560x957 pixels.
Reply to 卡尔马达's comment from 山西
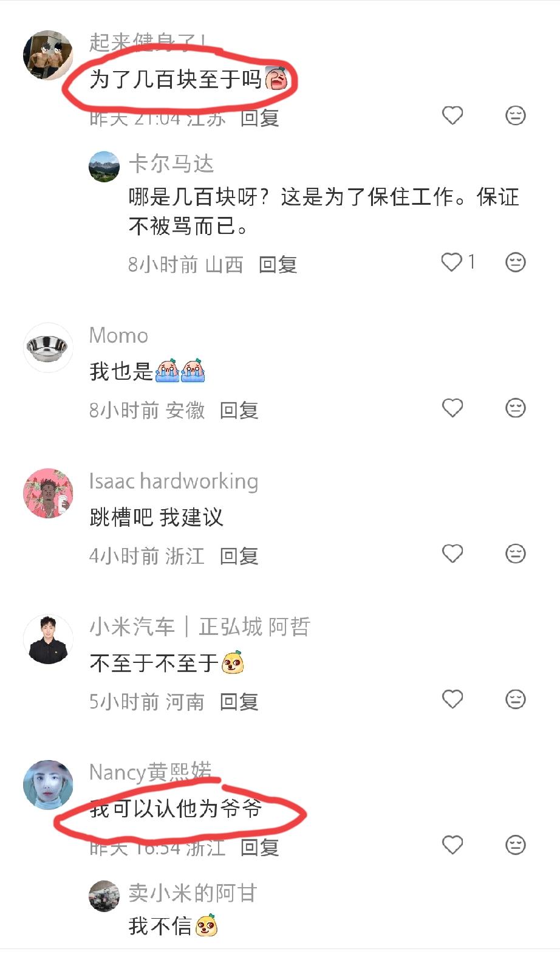pyautogui.click(x=278, y=264)
